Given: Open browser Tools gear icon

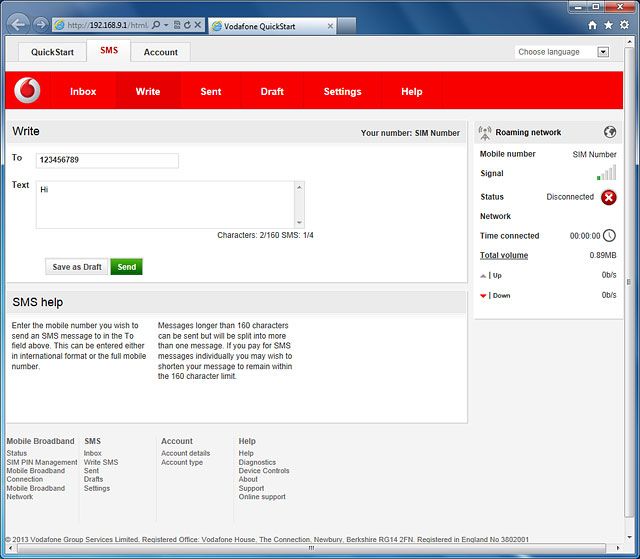Looking at the screenshot, I should click(624, 24).
